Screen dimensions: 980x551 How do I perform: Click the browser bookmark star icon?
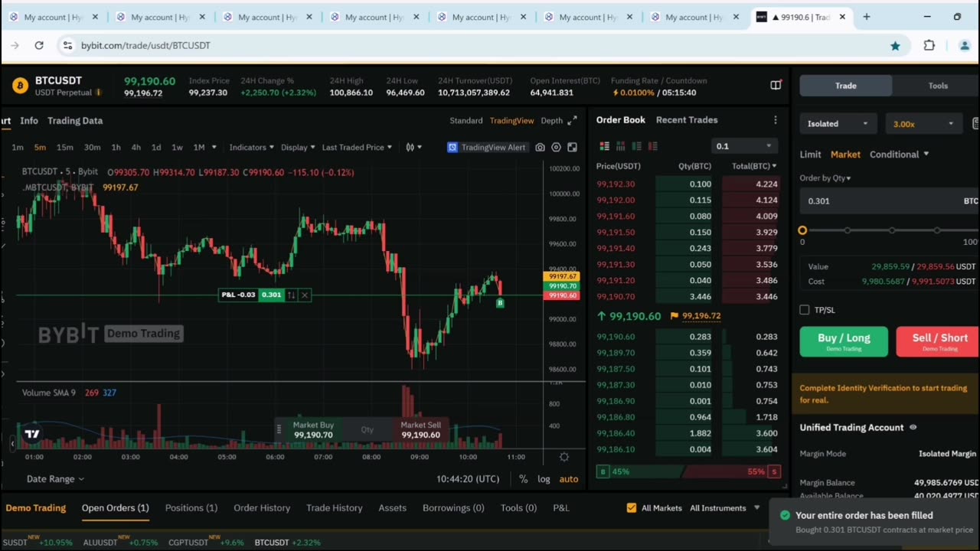coord(895,45)
